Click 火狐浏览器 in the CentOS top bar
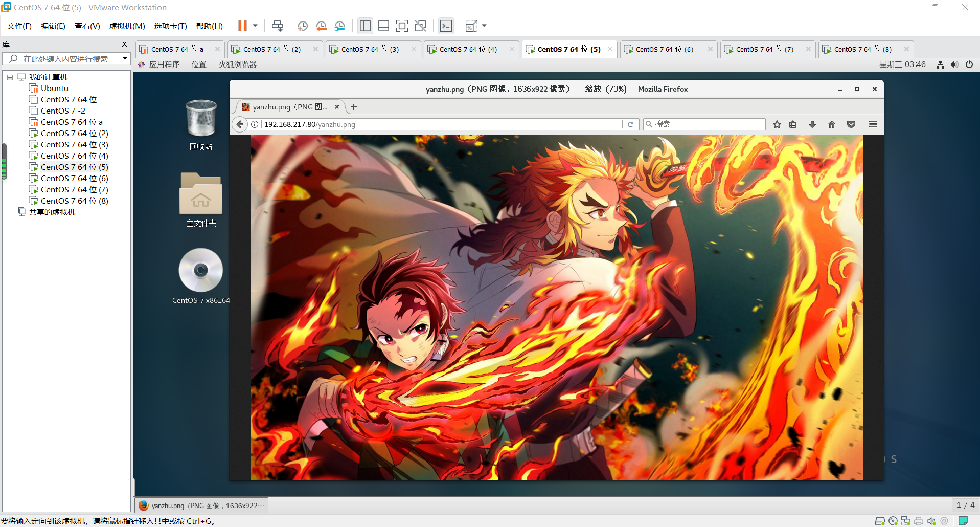The width and height of the screenshot is (980, 527). pyautogui.click(x=238, y=64)
